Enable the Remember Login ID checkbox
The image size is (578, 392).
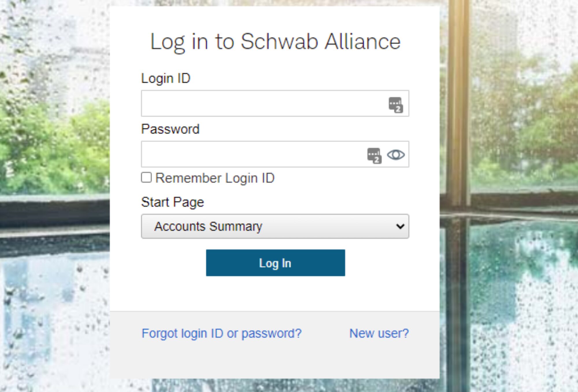tap(146, 177)
